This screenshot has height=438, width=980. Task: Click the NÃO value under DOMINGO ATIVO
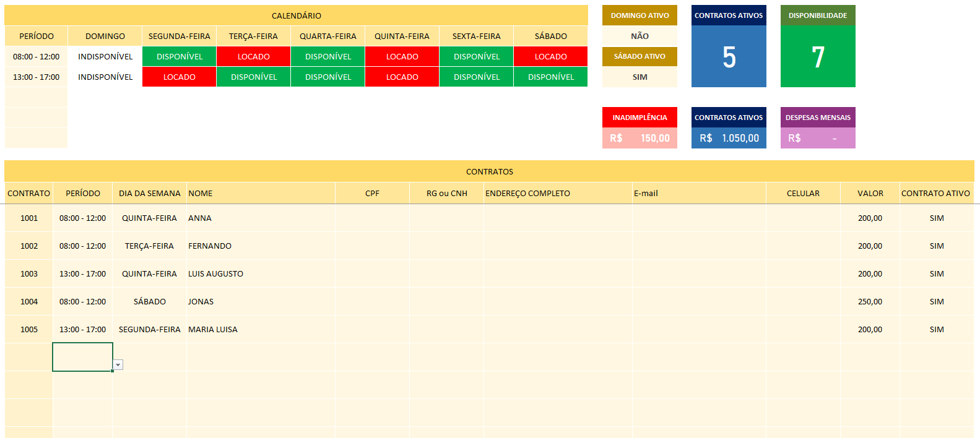[x=640, y=36]
